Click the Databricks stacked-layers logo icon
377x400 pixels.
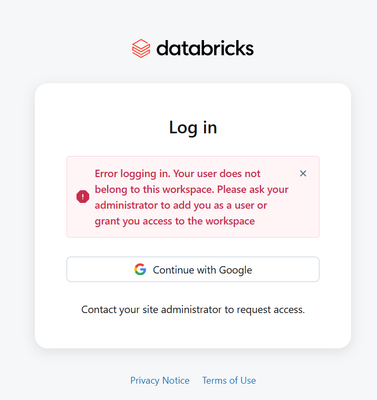click(141, 48)
